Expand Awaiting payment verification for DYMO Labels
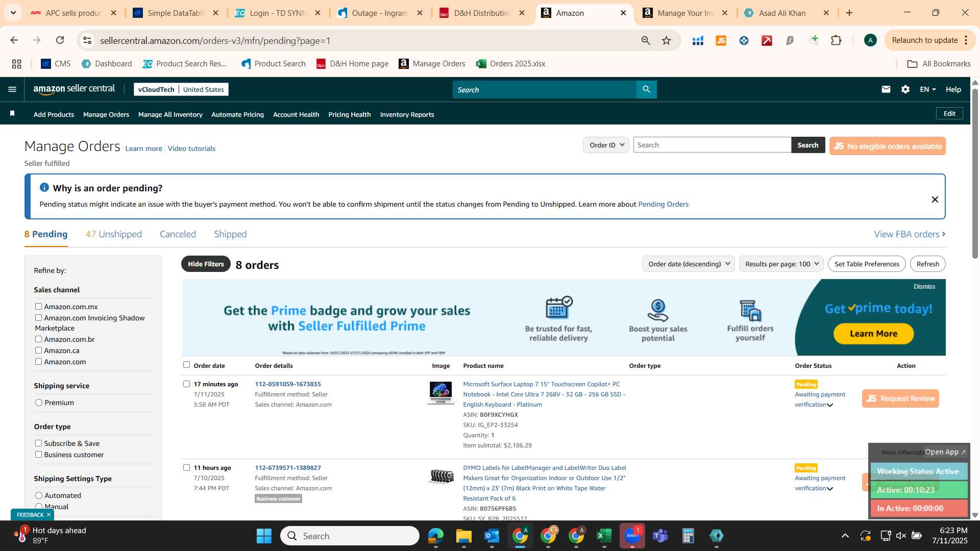 [830, 489]
